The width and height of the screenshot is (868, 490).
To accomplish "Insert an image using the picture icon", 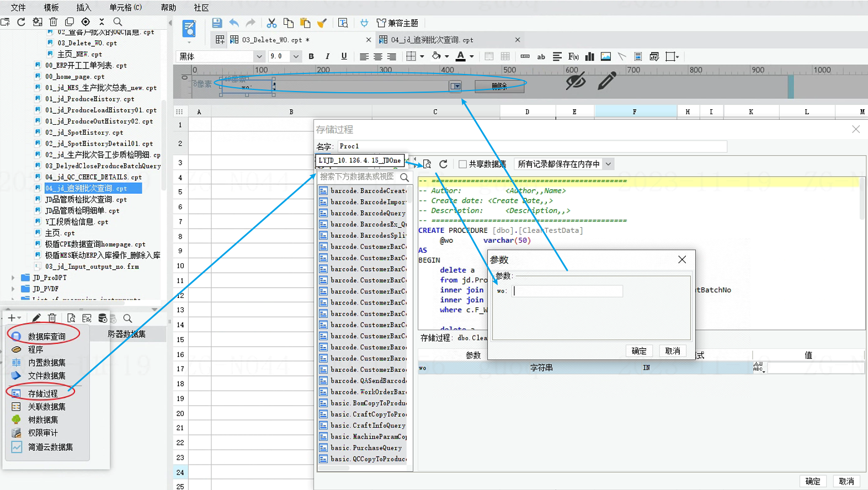I will coord(606,56).
